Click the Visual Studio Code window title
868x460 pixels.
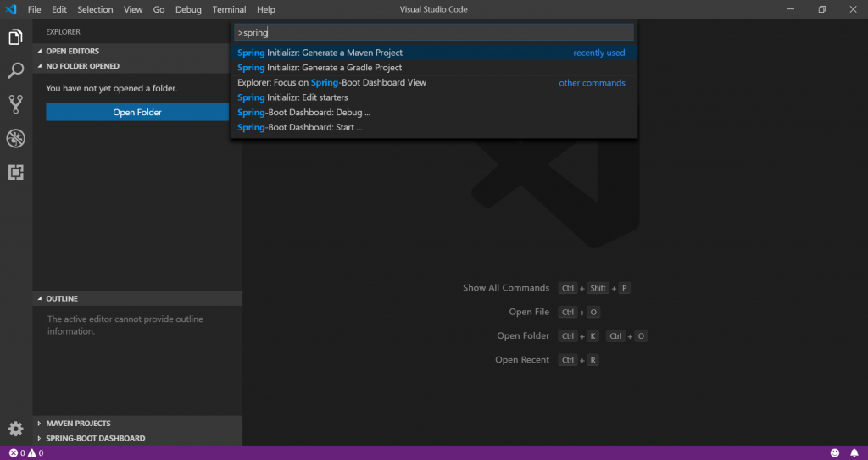[x=434, y=9]
